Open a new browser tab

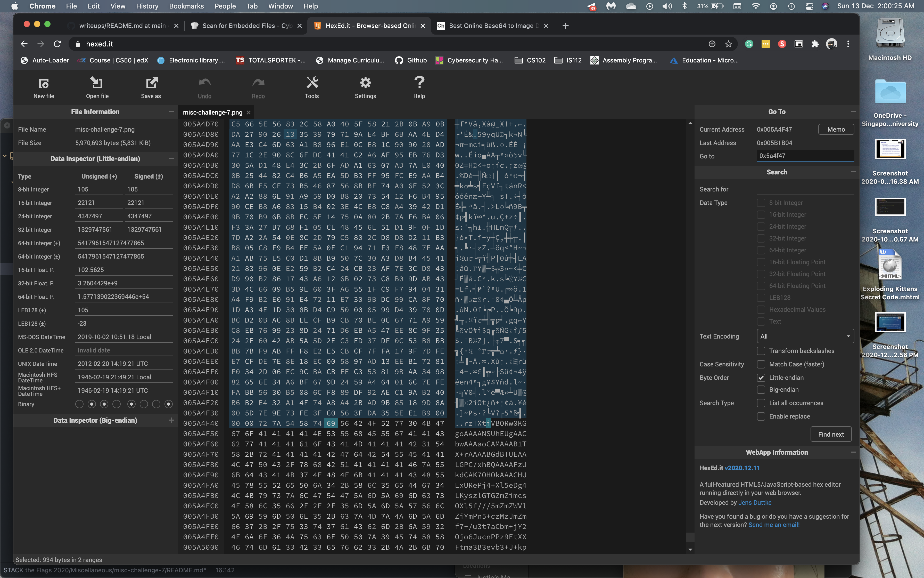click(565, 26)
